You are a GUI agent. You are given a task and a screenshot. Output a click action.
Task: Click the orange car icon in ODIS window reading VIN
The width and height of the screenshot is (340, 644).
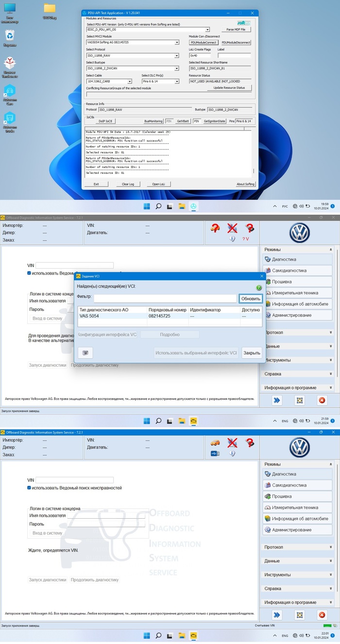[216, 442]
